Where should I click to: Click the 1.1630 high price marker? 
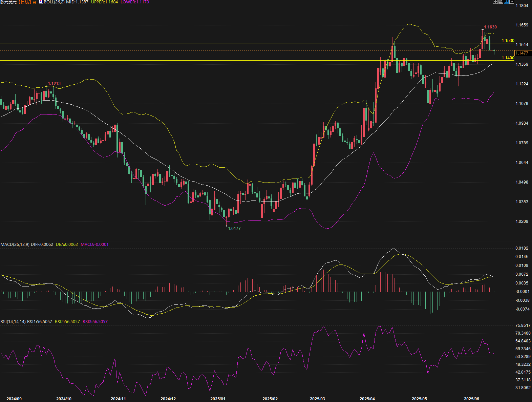[490, 27]
